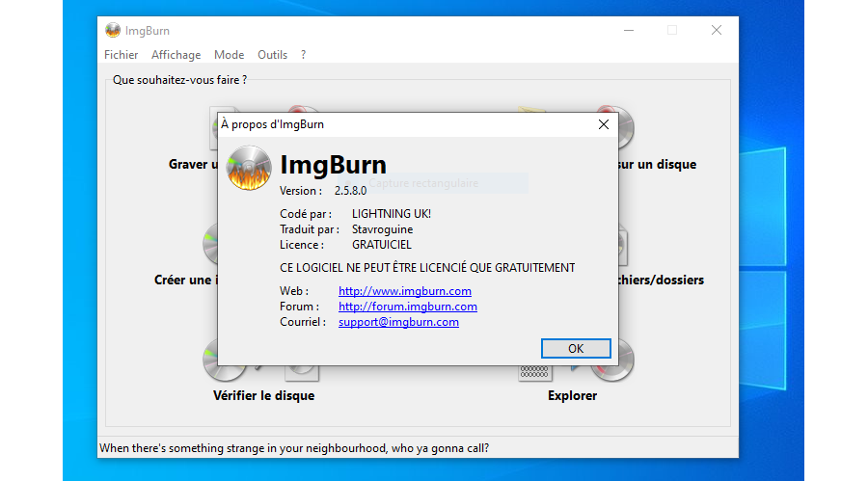Click the 'Que souhaitez-vous faire ?' heading
Viewport: 868px width, 481px height.
pos(180,80)
